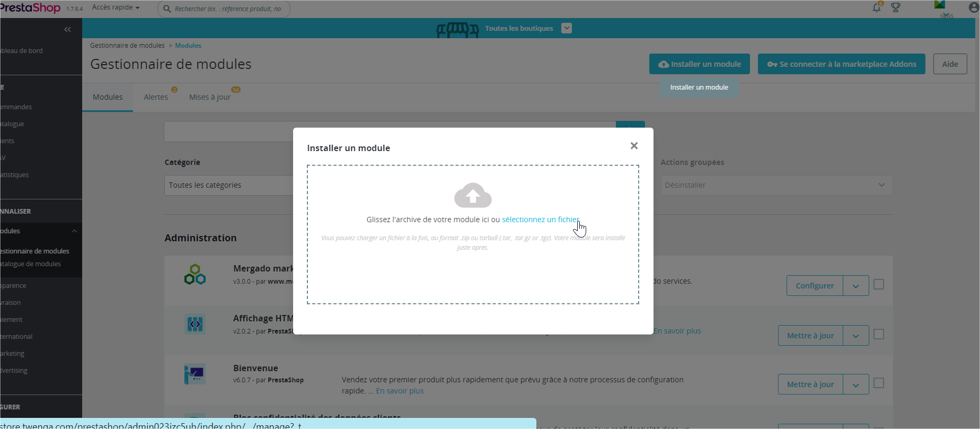This screenshot has width=980, height=429.
Task: Open the Désinstaller bulk actions dropdown
Action: 776,185
